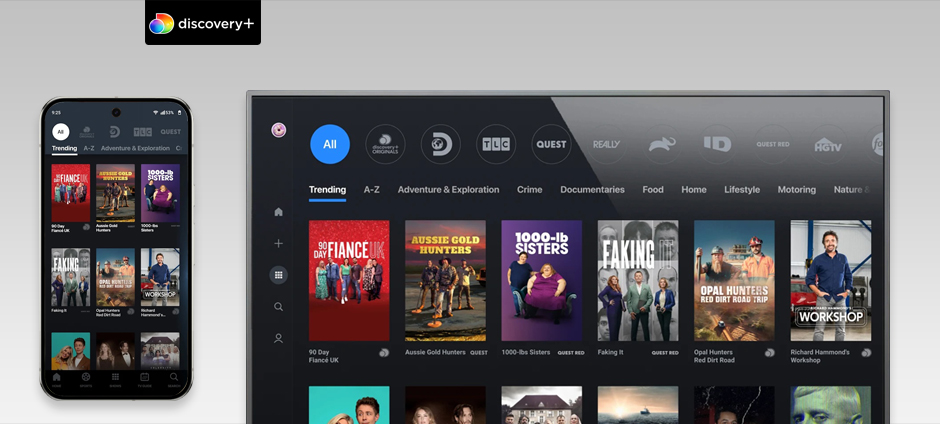Click 'Faking It' title text on TV
This screenshot has height=424, width=940.
(x=610, y=353)
